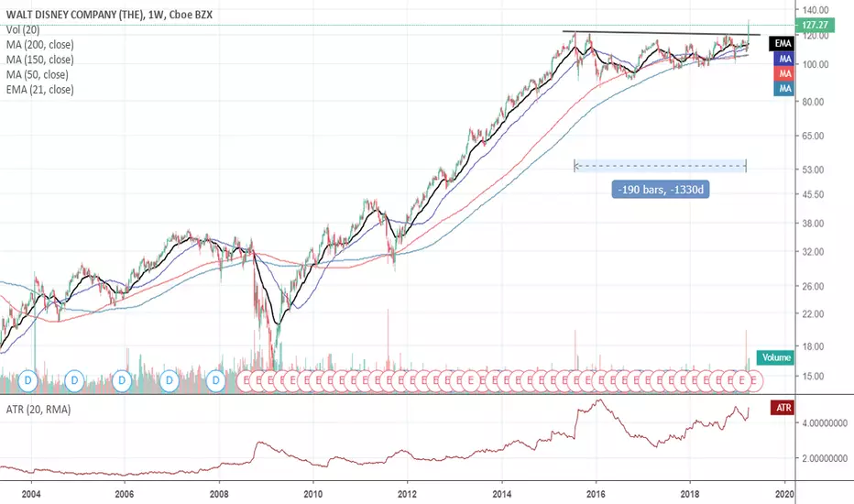Click the 2012 time axis label
This screenshot has height=504, width=854.
tap(408, 494)
